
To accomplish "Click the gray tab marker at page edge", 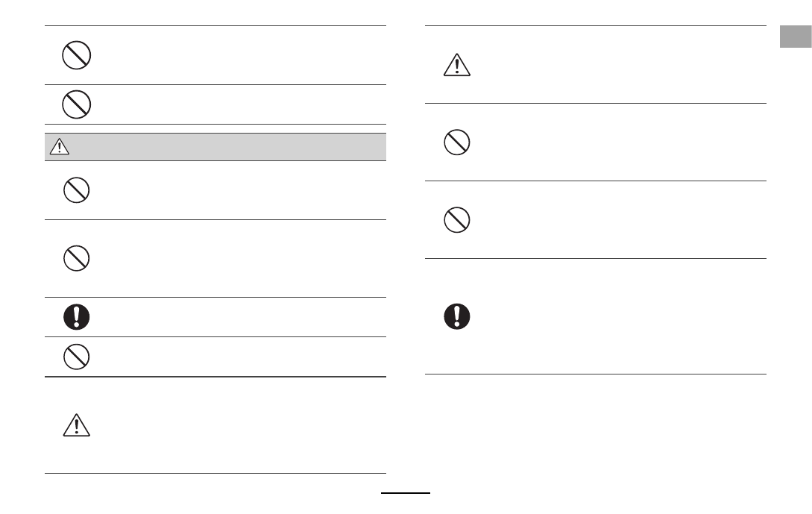I will 796,37.
